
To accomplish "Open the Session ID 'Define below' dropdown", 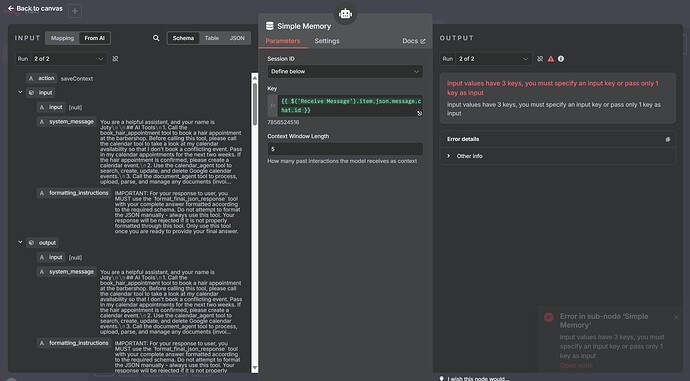I will pyautogui.click(x=345, y=71).
